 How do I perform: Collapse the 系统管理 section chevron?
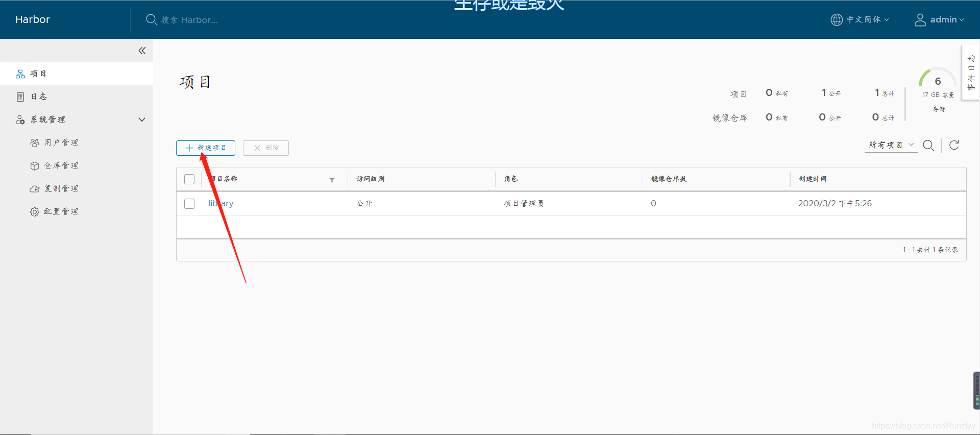click(x=142, y=119)
